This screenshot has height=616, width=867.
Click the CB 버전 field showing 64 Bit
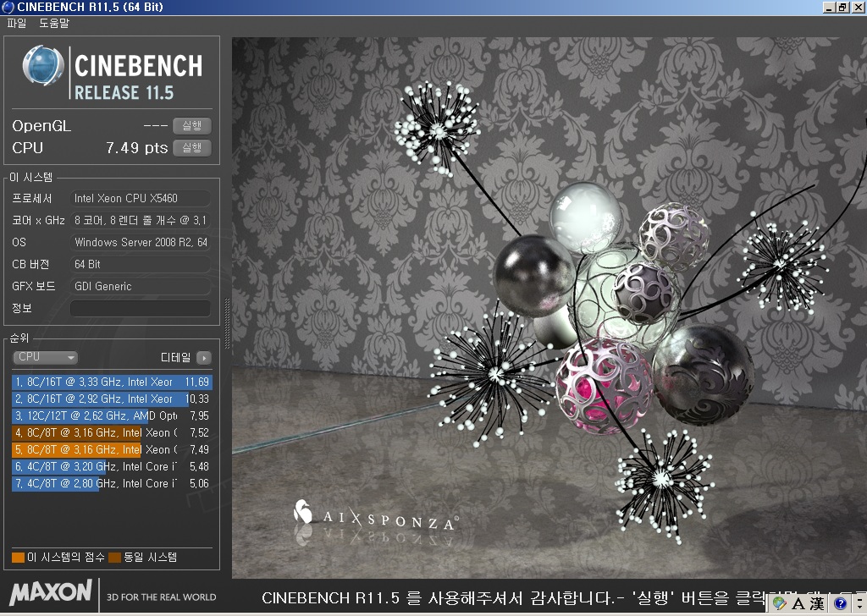(141, 265)
